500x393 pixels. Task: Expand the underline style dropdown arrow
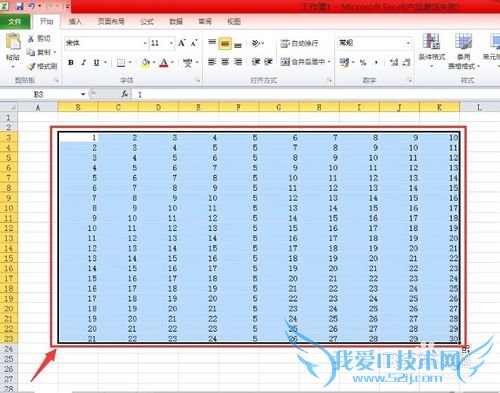[x=105, y=62]
